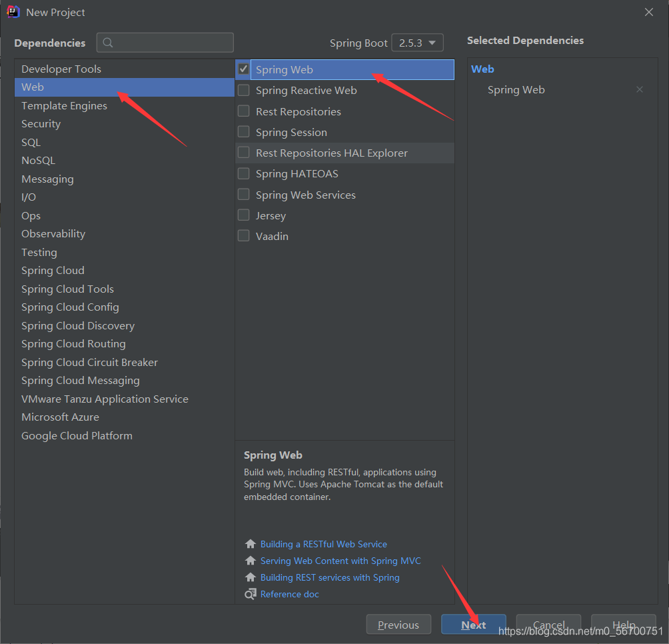Choose Spring Cloud Circuit Breaker category
This screenshot has height=644, width=669.
click(124, 362)
